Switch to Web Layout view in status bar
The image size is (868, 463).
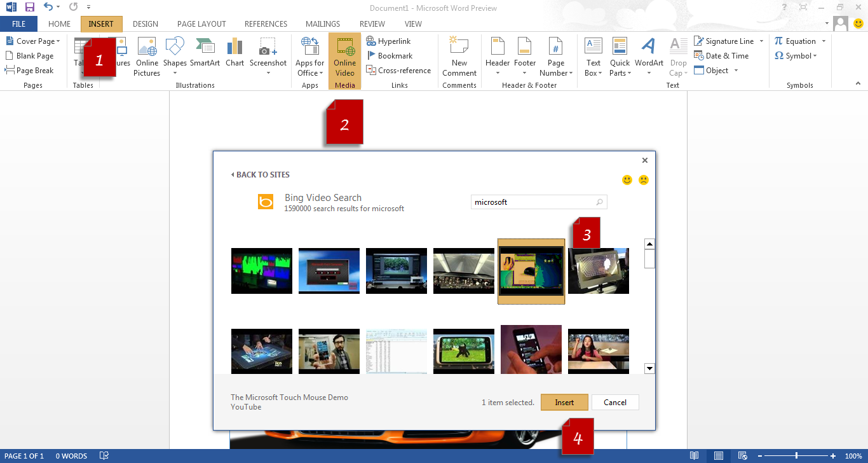[742, 456]
